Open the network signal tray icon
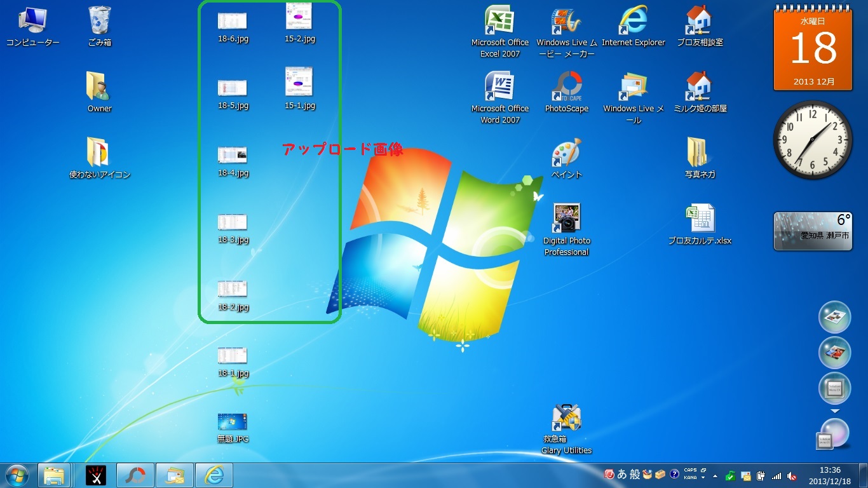This screenshot has width=868, height=488. click(x=776, y=475)
